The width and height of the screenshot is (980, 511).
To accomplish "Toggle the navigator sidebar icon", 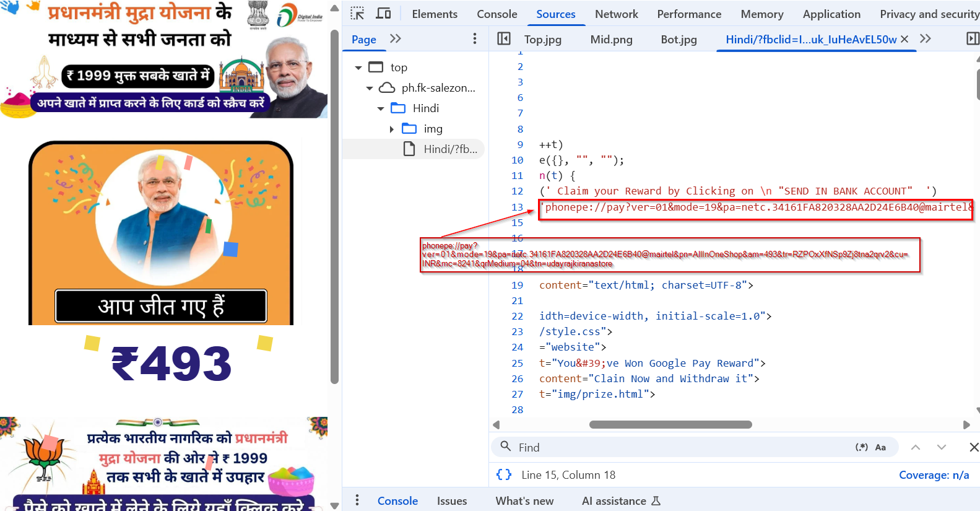I will tap(504, 38).
